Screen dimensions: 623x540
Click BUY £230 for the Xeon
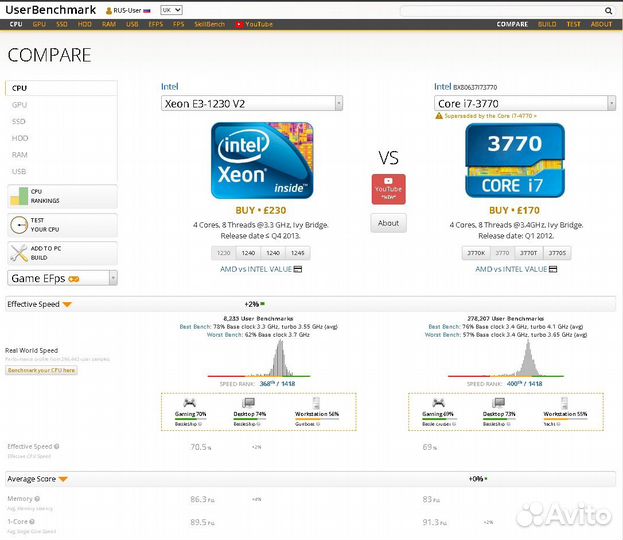tap(261, 211)
